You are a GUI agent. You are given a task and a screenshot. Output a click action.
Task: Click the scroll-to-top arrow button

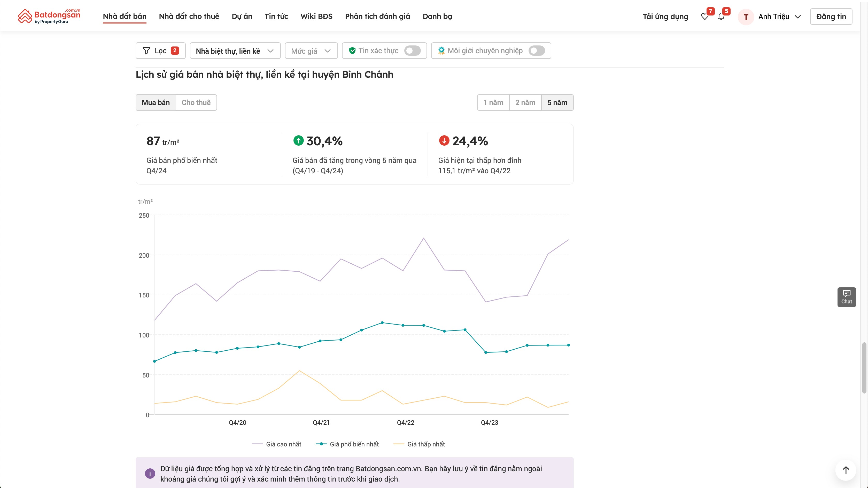point(846,470)
